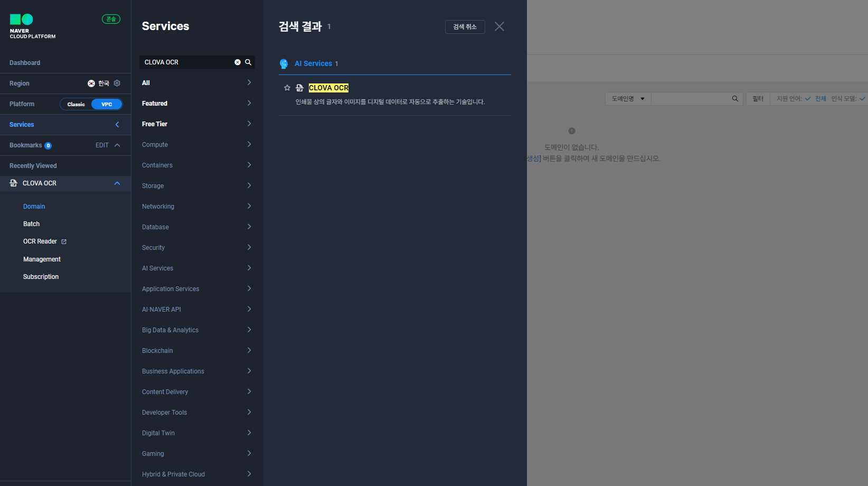Open Hybrid & Private Cloud category
868x486 pixels.
pos(197,474)
